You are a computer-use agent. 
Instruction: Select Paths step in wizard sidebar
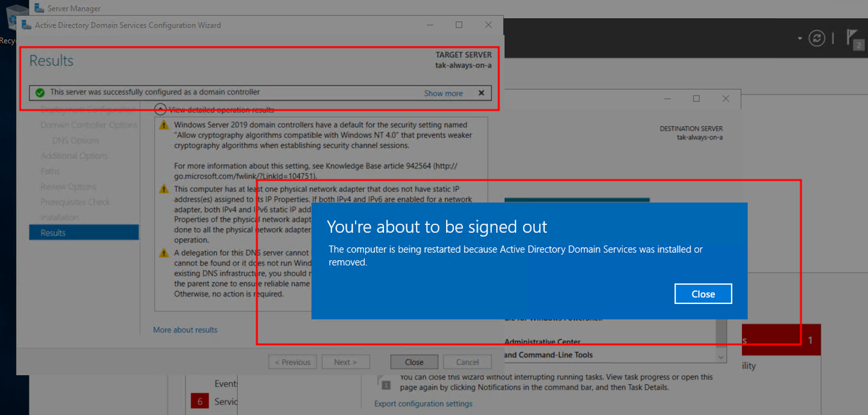[x=50, y=171]
